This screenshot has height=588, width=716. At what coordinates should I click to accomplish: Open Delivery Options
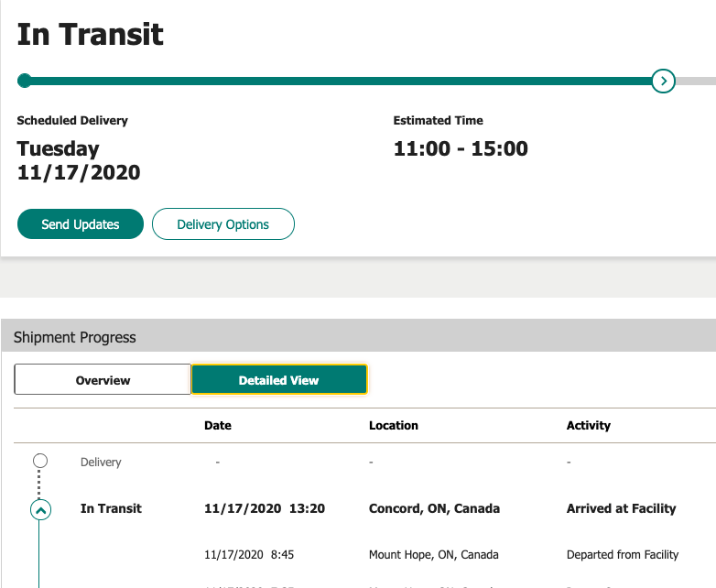tap(222, 224)
